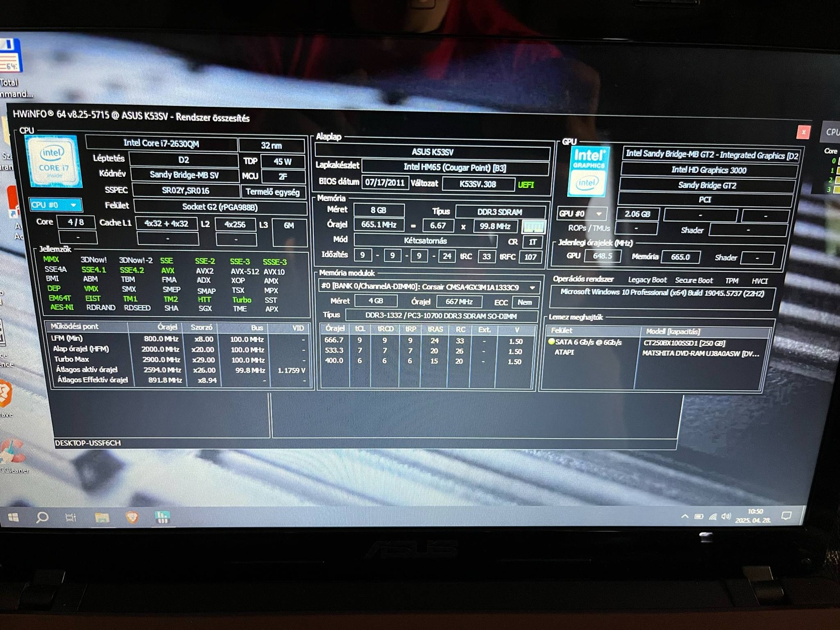Image resolution: width=840 pixels, height=630 pixels.
Task: Select the K53SV.308 BIOS version
Action: click(x=478, y=184)
